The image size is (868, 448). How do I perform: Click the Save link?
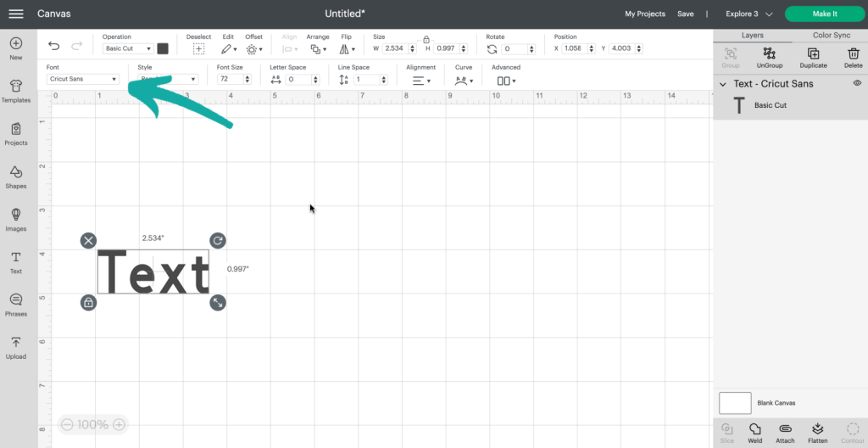click(x=685, y=14)
